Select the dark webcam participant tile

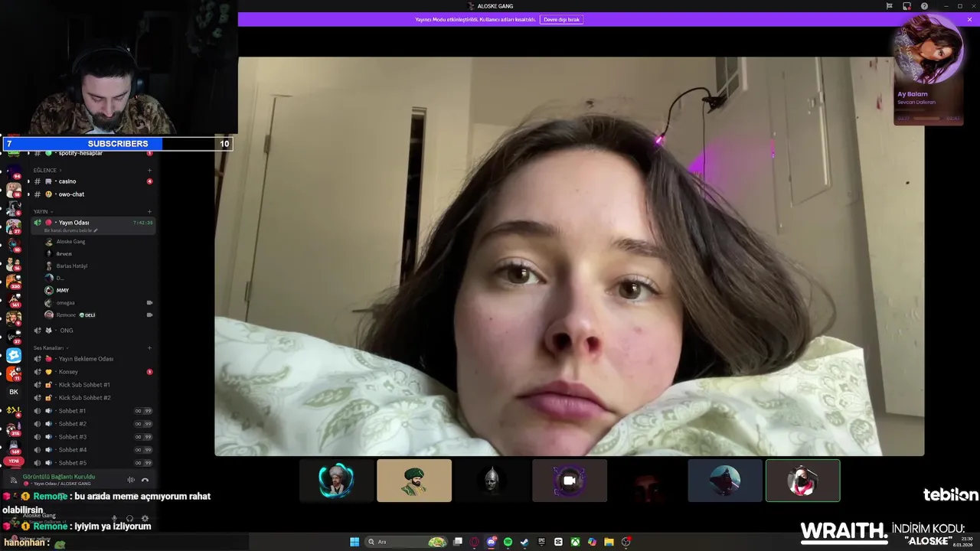(647, 481)
